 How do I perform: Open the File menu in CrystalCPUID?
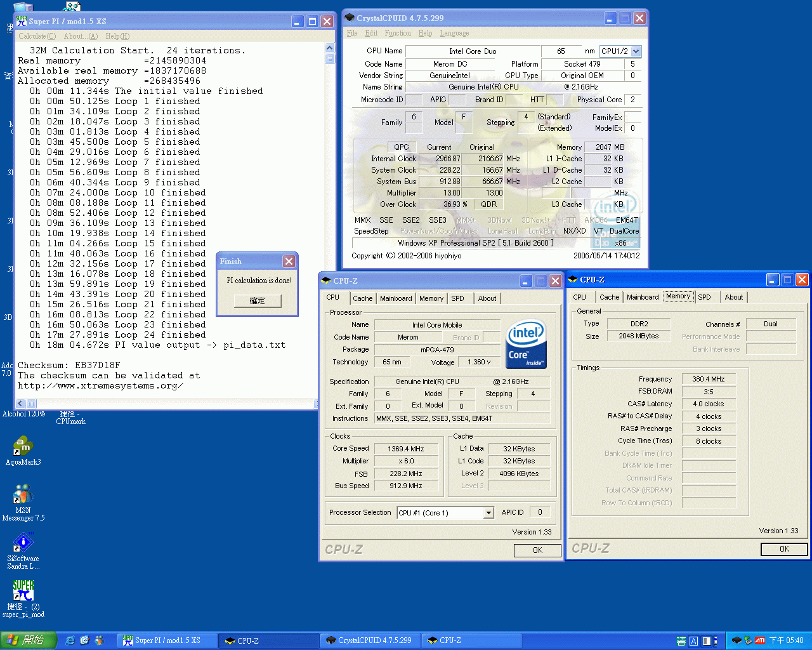352,33
